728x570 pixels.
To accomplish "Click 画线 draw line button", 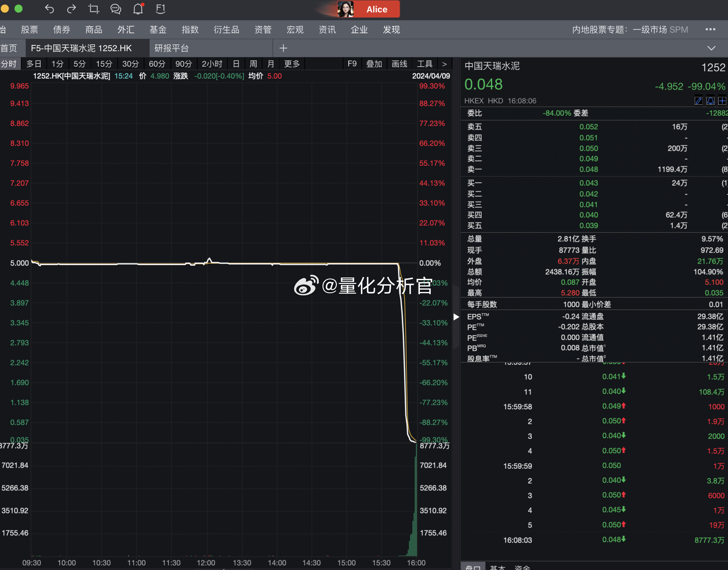I will [x=399, y=64].
